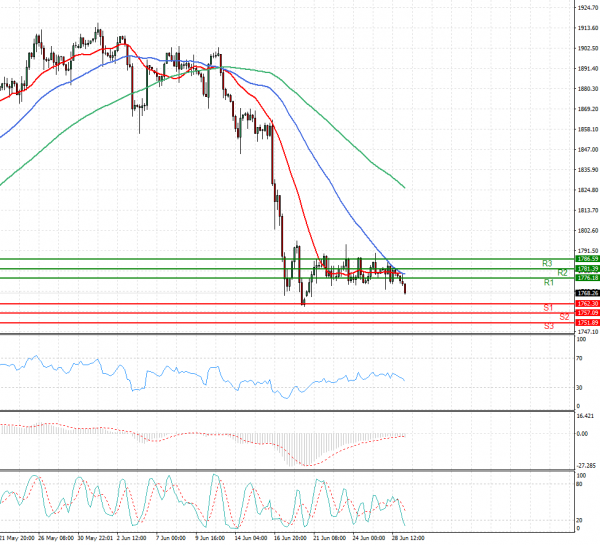Click the S2 support label
The height and width of the screenshot is (545, 600).
coord(564,317)
